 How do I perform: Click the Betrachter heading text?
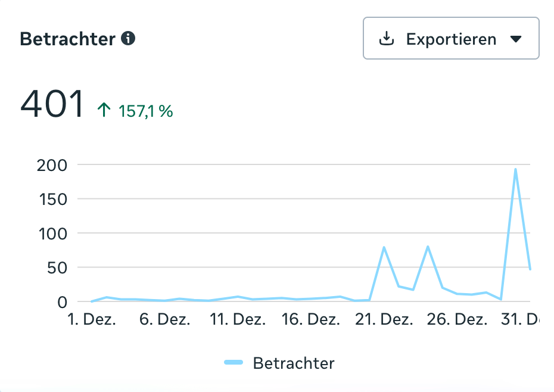(x=67, y=39)
